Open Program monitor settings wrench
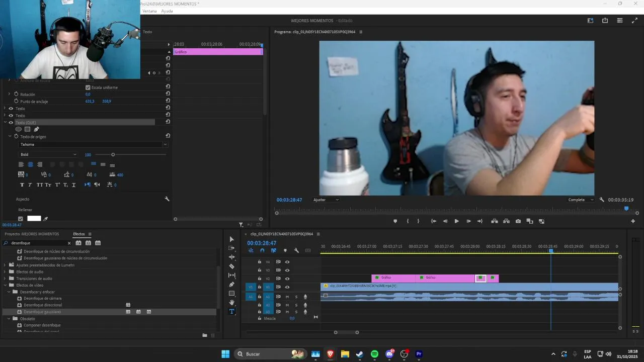 pos(602,200)
